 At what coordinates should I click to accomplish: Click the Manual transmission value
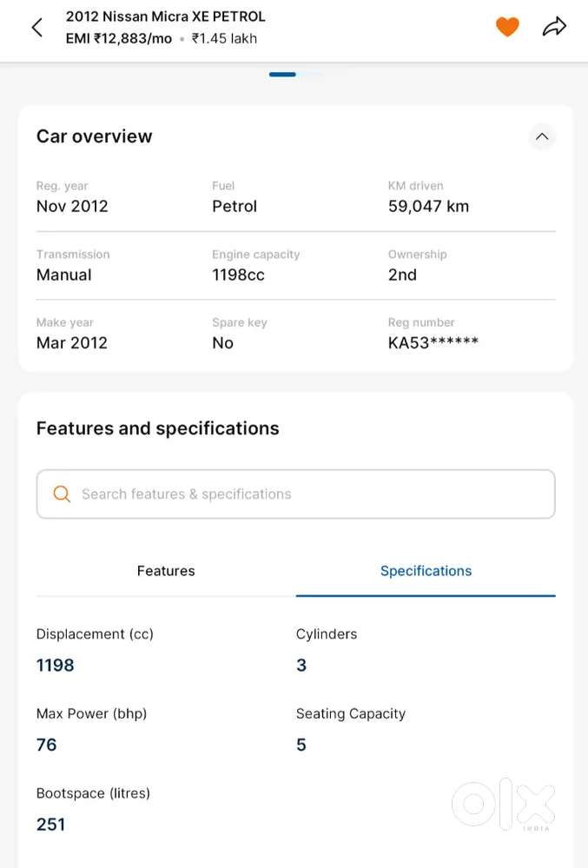(63, 275)
